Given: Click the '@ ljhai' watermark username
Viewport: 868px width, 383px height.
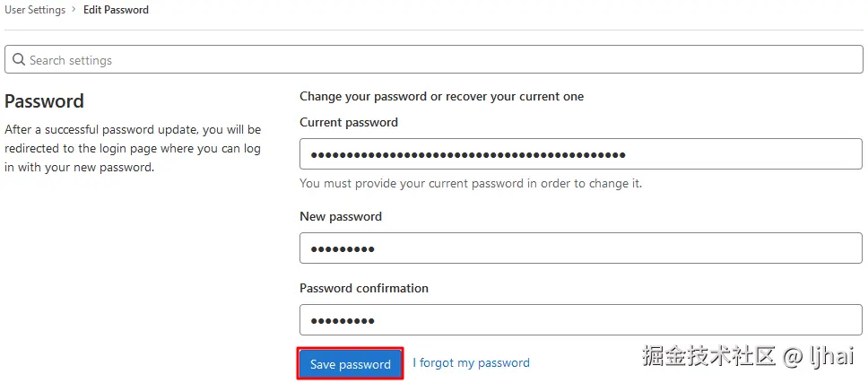Looking at the screenshot, I should [818, 356].
